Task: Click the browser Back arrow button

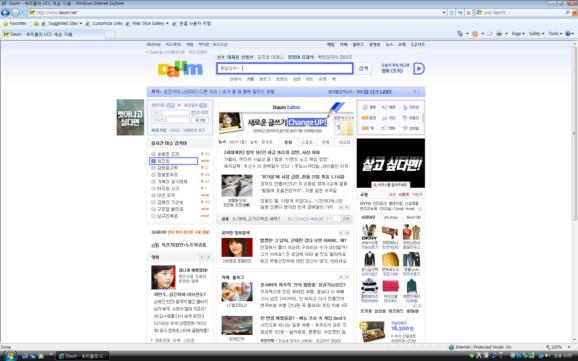Action: pos(5,13)
